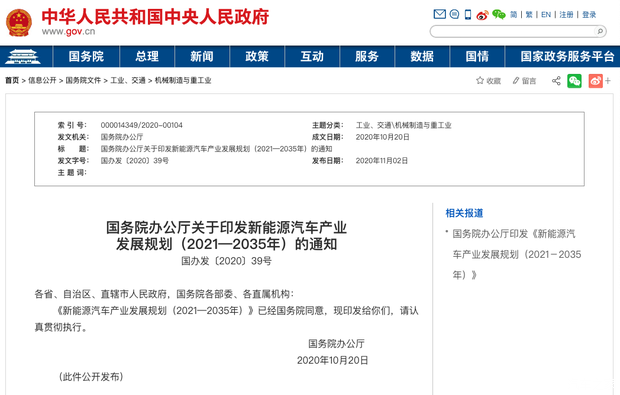This screenshot has height=395, width=620.
Task: Open 信息公开 breadcrumb link
Action: pyautogui.click(x=42, y=81)
